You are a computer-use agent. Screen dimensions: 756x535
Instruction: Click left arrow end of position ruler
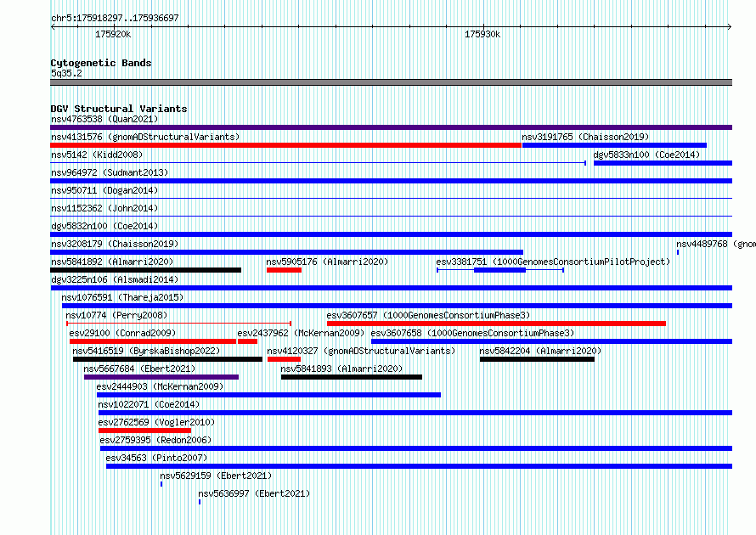point(53,26)
